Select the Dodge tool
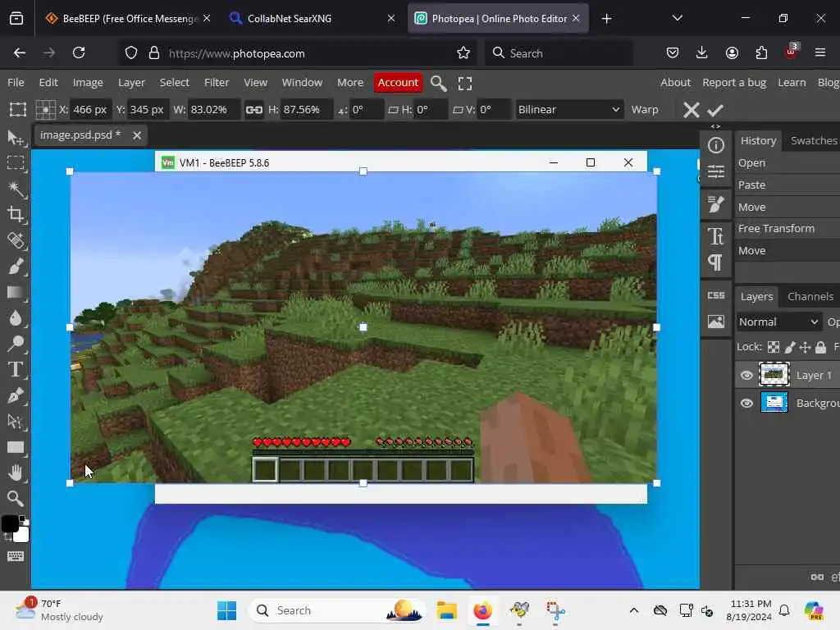Image resolution: width=840 pixels, height=630 pixels. (16, 344)
